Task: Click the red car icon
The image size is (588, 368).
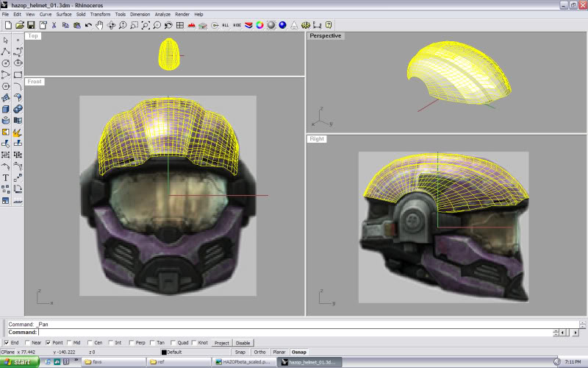Action: 191,25
